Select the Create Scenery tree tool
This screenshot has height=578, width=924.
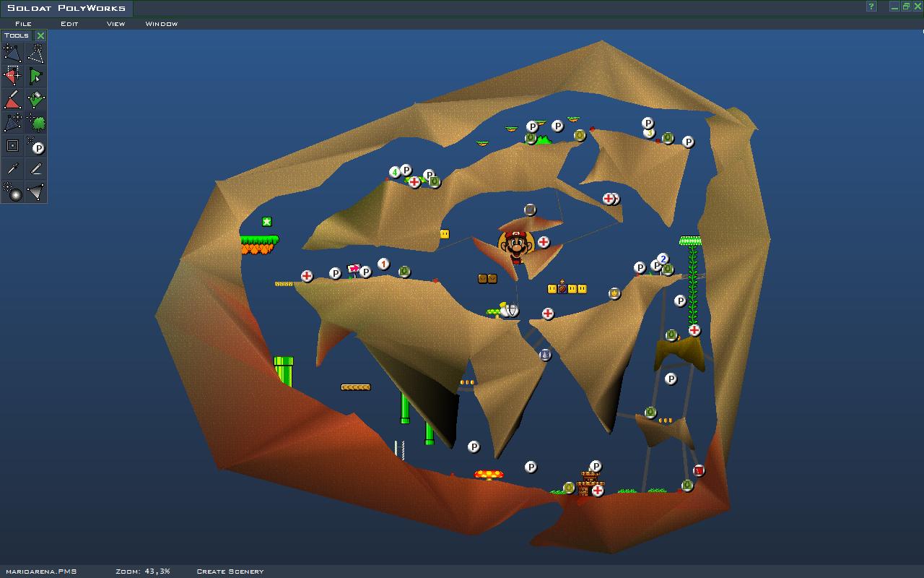click(x=35, y=122)
